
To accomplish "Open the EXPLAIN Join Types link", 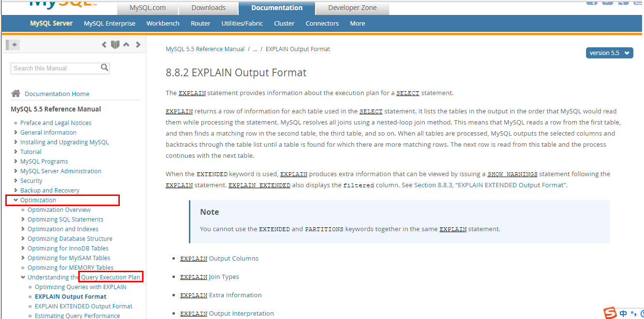I will [210, 277].
